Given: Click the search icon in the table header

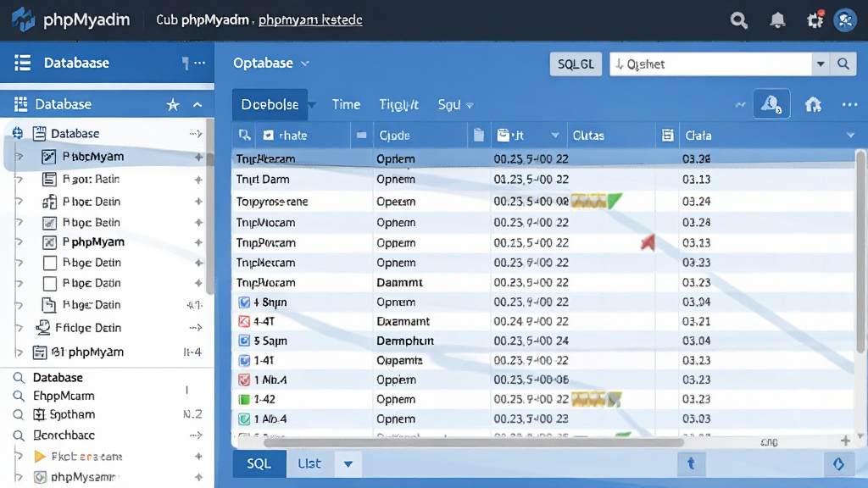Looking at the screenshot, I should coord(245,135).
